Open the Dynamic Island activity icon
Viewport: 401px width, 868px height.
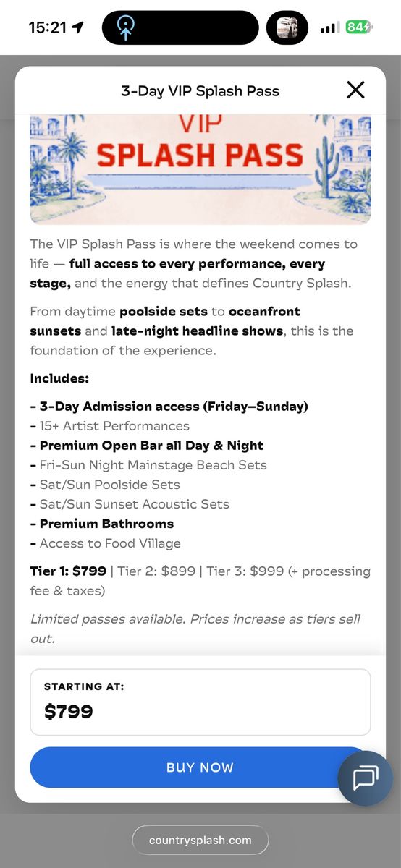coord(125,28)
